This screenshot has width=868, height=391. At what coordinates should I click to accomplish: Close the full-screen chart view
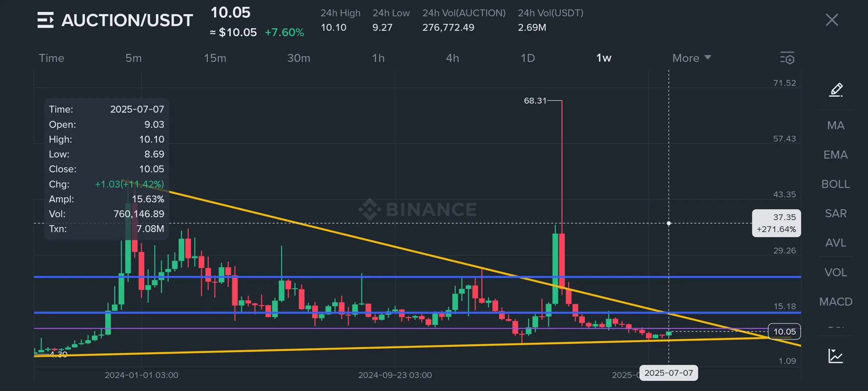832,20
